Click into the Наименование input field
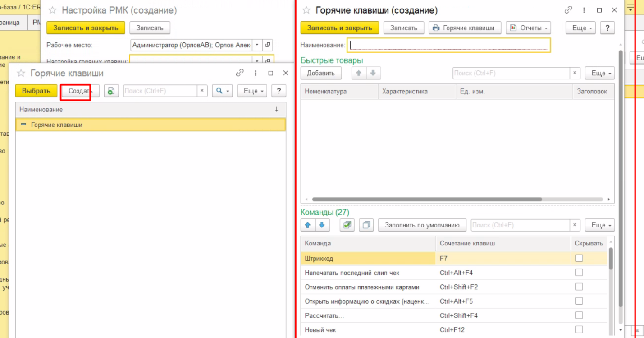Screen dimensions: 644x338 448,45
